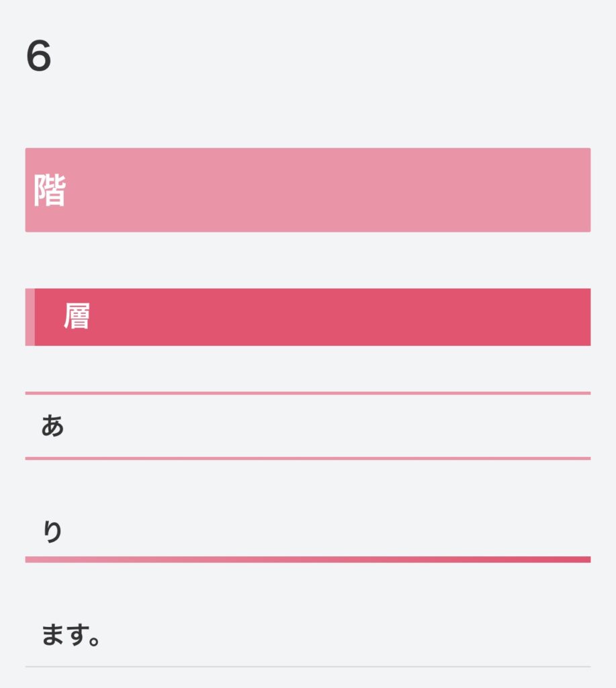
Task: Click the gradient underline beneath り
Action: click(x=308, y=559)
